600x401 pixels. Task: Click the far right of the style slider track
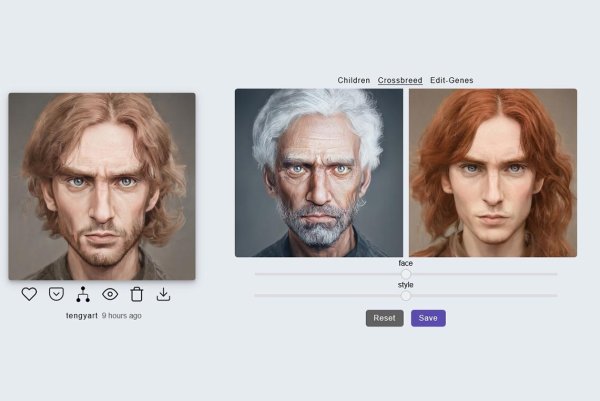[x=555, y=296]
